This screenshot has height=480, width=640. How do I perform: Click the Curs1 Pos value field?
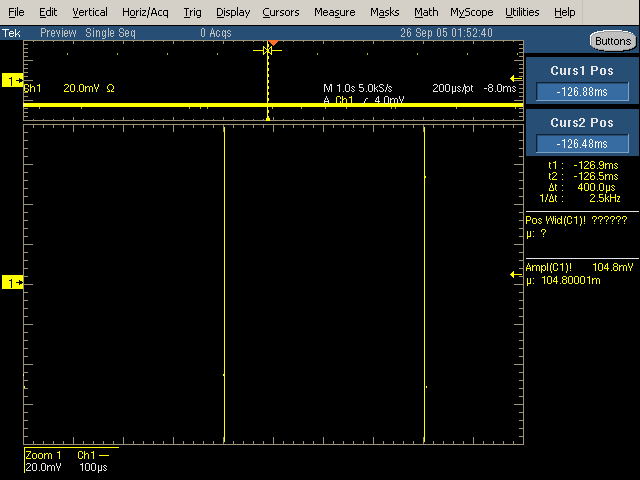click(582, 92)
